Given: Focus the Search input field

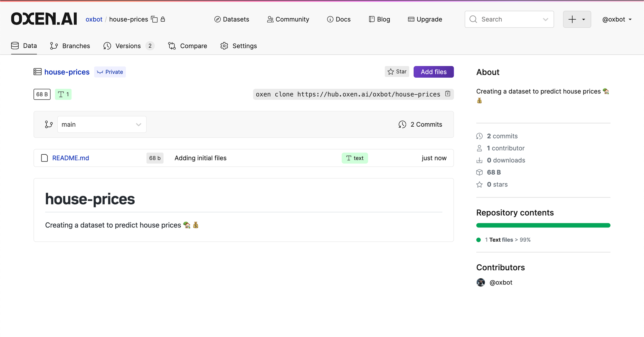Looking at the screenshot, I should (x=509, y=19).
